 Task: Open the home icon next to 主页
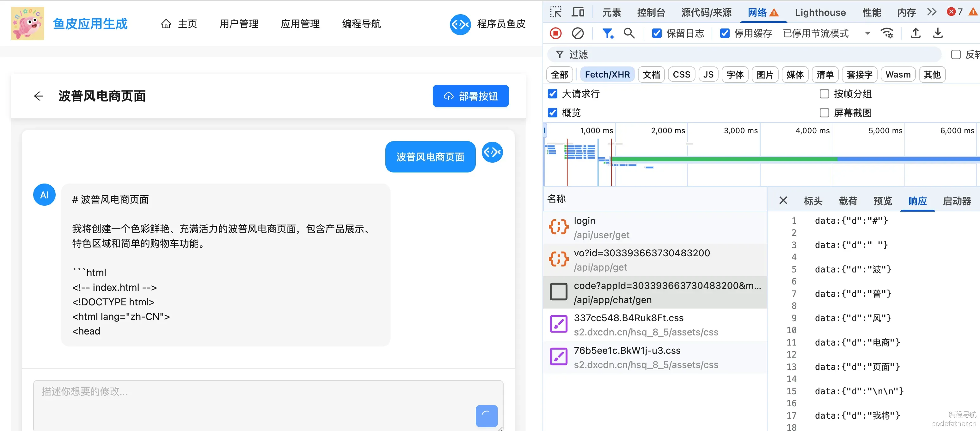(x=166, y=24)
